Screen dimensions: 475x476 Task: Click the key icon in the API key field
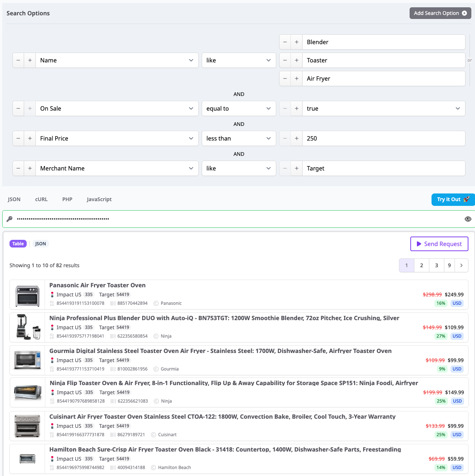[x=9, y=219]
